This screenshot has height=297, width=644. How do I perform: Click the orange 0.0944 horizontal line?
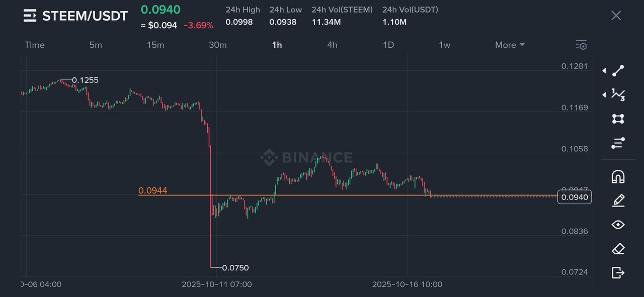pos(352,195)
